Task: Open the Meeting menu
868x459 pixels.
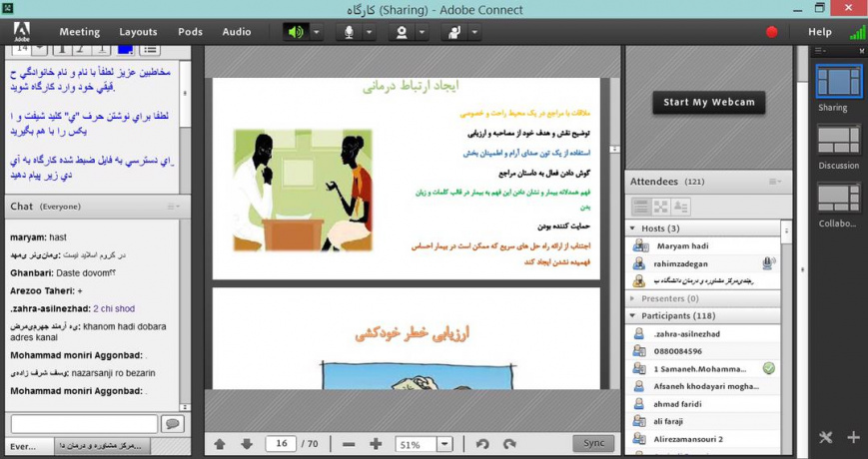Action: point(80,32)
